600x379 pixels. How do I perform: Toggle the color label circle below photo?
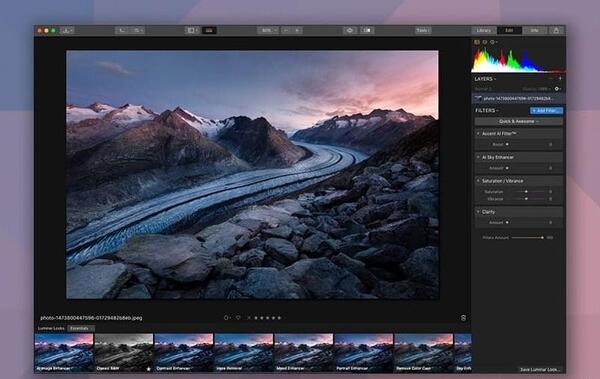coord(226,318)
